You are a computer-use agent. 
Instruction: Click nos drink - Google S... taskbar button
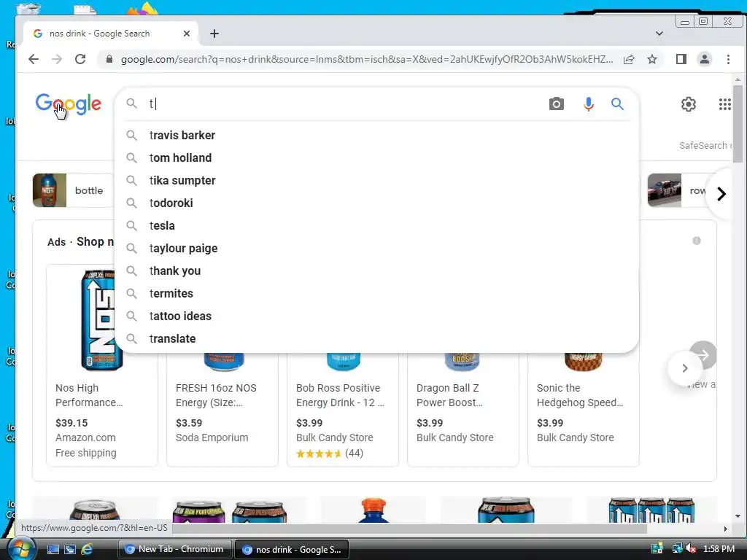(292, 550)
